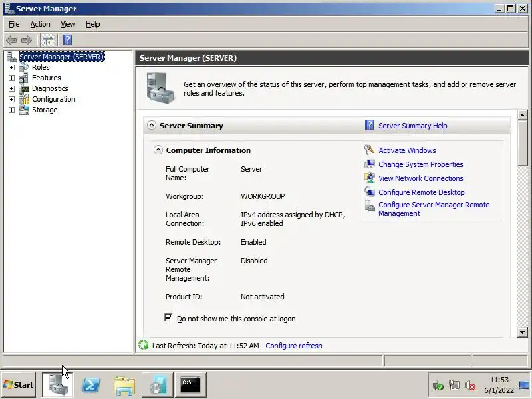Click the Configure refresh link
This screenshot has width=532, height=399.
pyautogui.click(x=294, y=346)
